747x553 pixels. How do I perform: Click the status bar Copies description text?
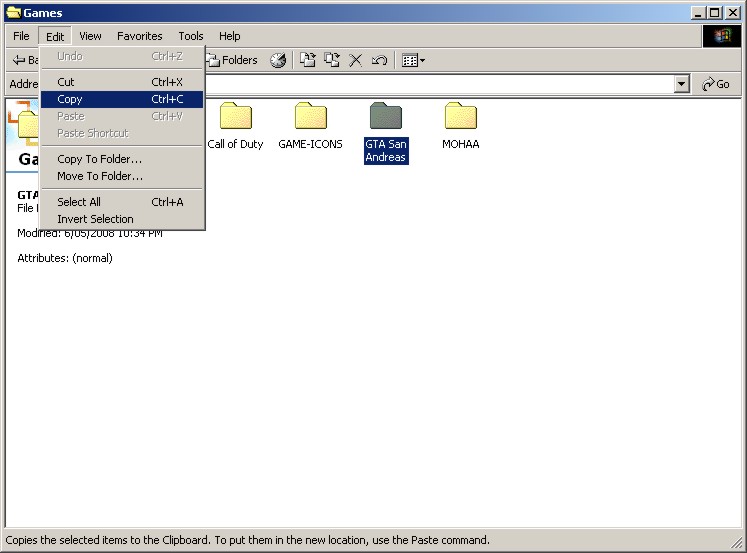pyautogui.click(x=247, y=540)
